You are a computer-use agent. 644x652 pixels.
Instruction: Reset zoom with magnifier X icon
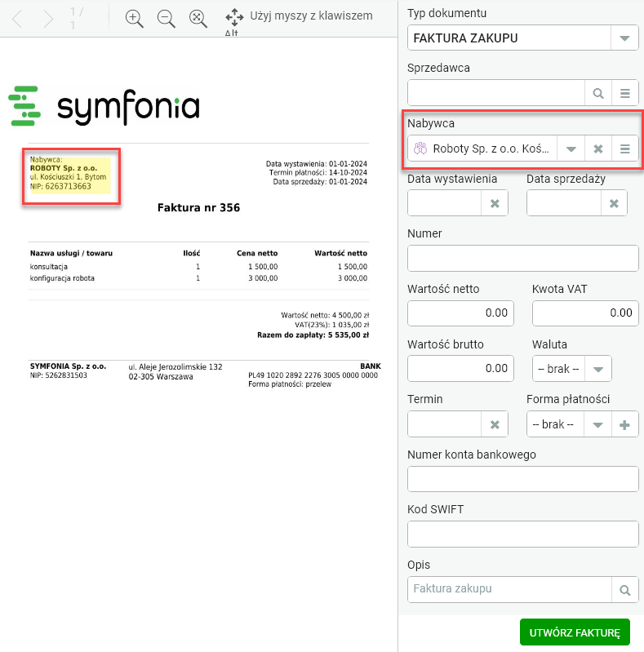pos(198,19)
